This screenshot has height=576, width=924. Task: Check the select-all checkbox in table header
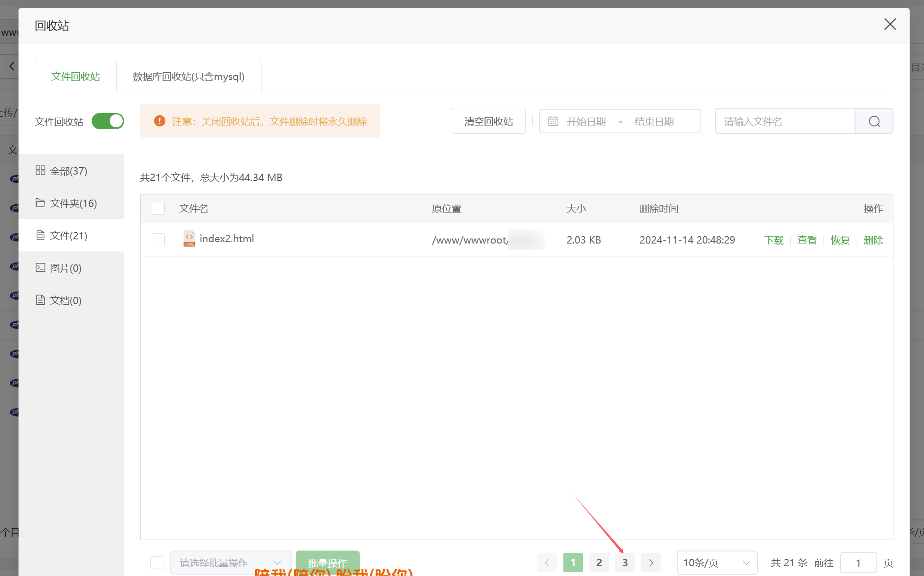pos(158,208)
